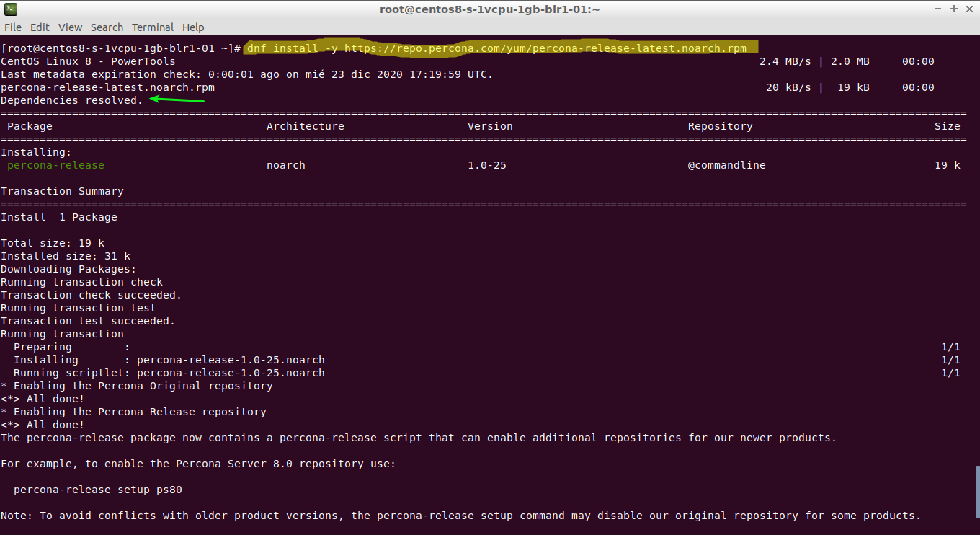Click the 'Transaction Summary' heading
This screenshot has height=535, width=980.
pos(62,191)
